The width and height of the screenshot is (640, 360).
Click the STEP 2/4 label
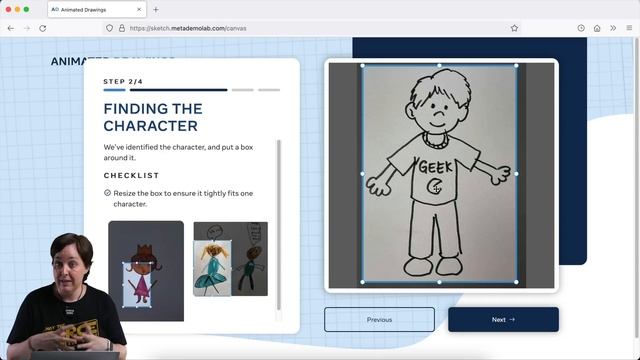point(123,82)
